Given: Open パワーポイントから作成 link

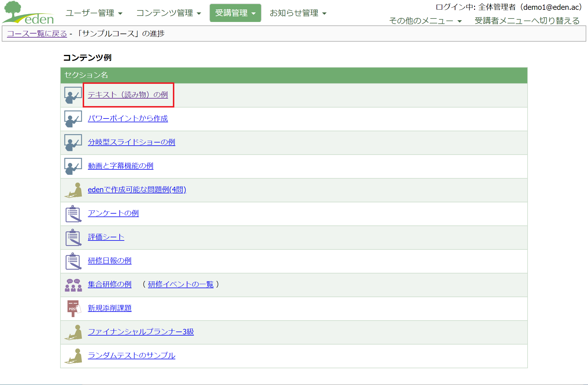Looking at the screenshot, I should point(128,119).
